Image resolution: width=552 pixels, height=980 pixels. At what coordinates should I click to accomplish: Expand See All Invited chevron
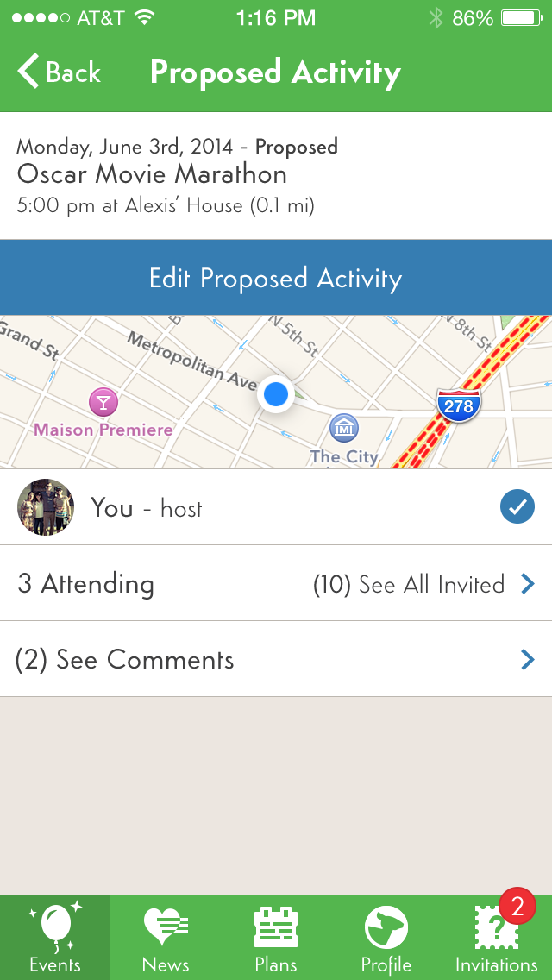point(528,584)
